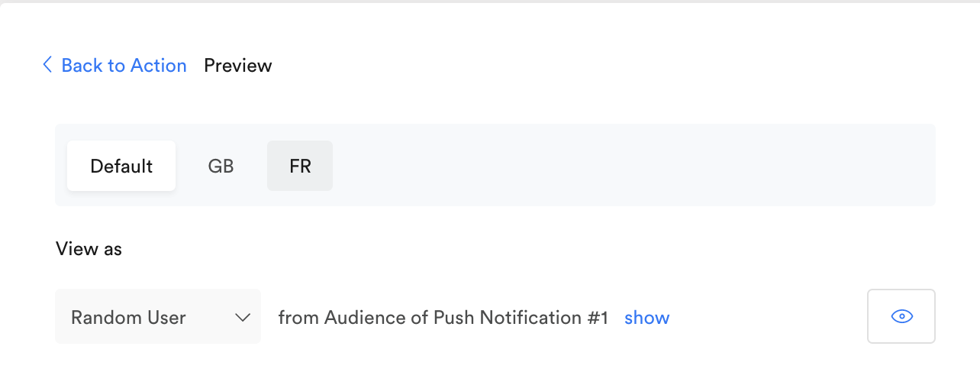
Task: Click the Preview breadcrumb label
Action: click(x=238, y=66)
